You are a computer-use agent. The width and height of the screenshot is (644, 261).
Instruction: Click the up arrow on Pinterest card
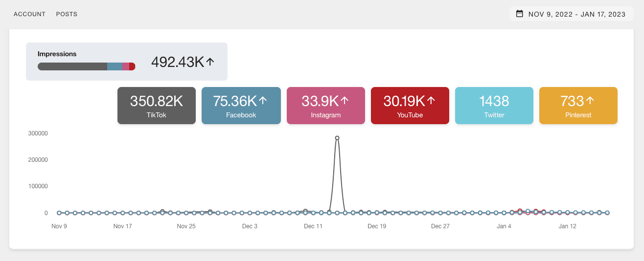tap(590, 101)
